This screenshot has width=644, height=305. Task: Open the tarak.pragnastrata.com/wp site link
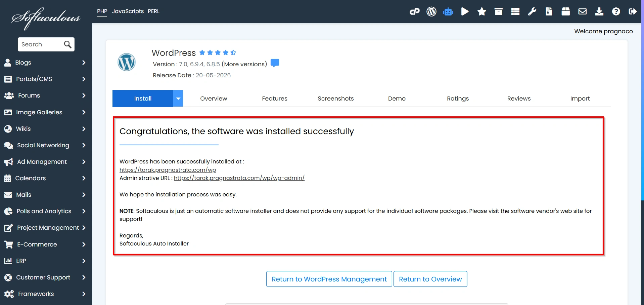click(x=168, y=170)
